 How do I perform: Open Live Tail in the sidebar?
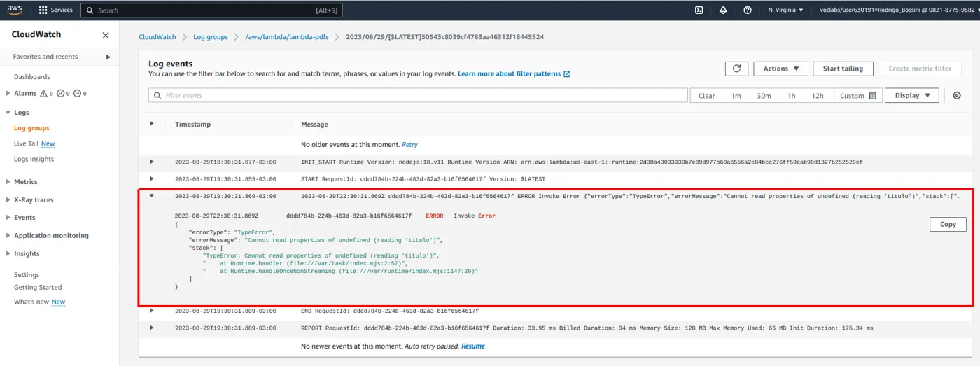point(26,143)
